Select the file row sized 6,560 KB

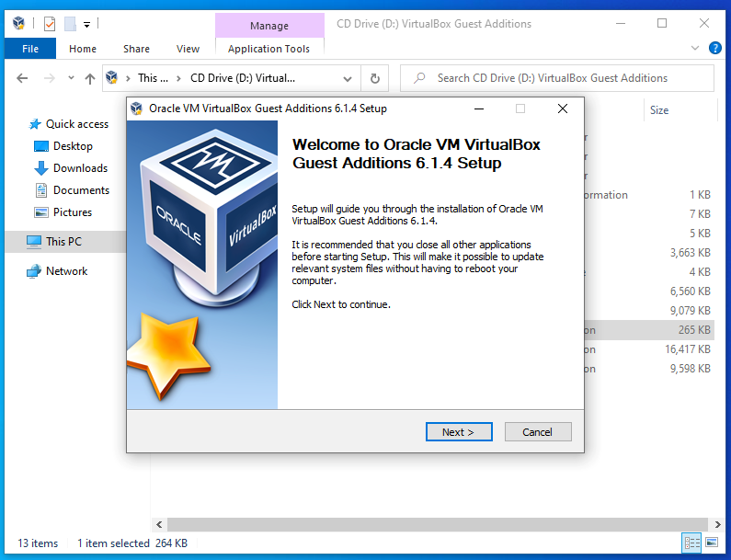(x=649, y=291)
